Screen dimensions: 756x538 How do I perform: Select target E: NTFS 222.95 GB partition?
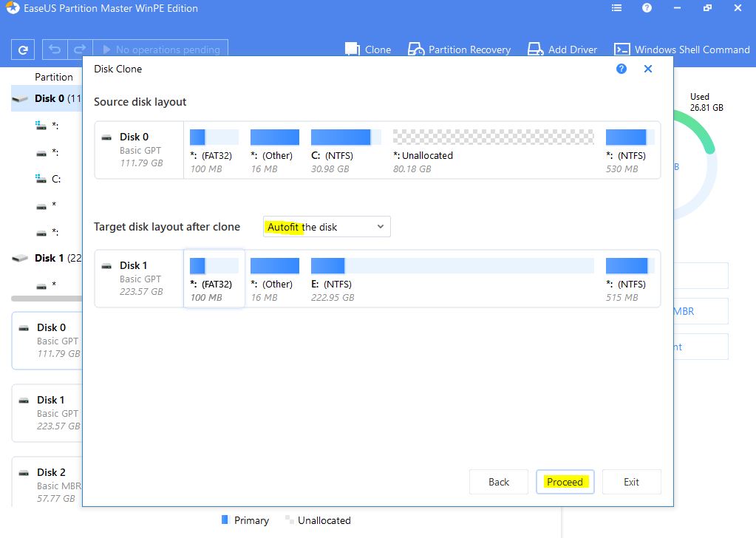point(452,278)
